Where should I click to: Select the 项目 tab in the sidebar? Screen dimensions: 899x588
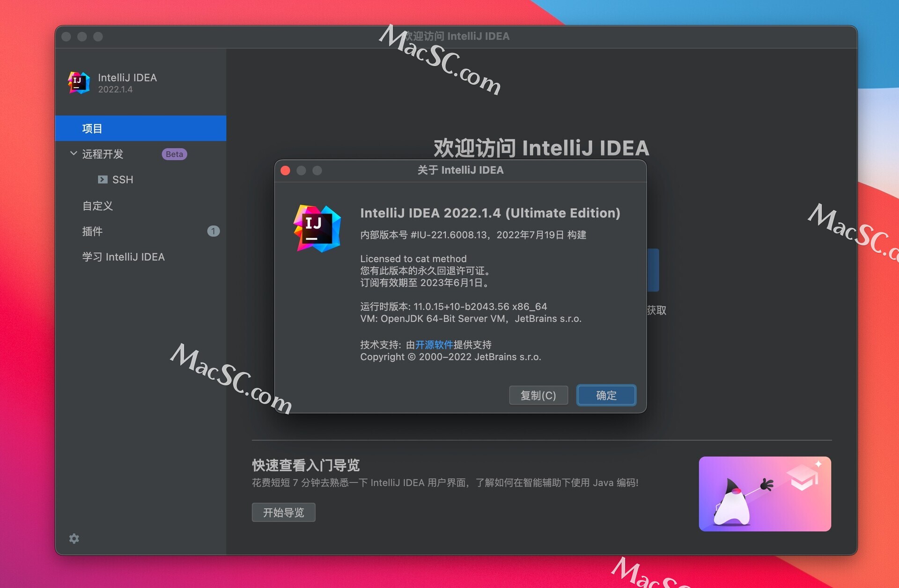(140, 128)
